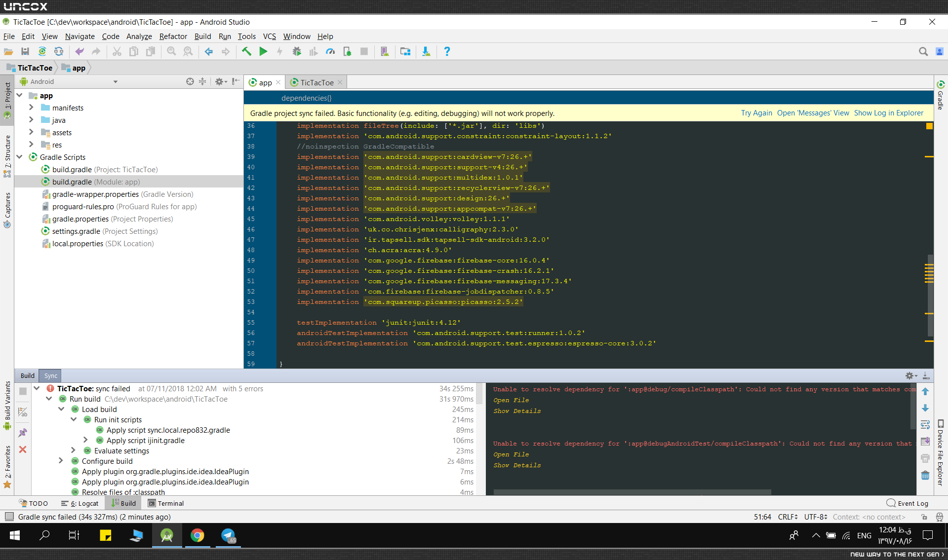Expand the manifests folder

(x=31, y=108)
